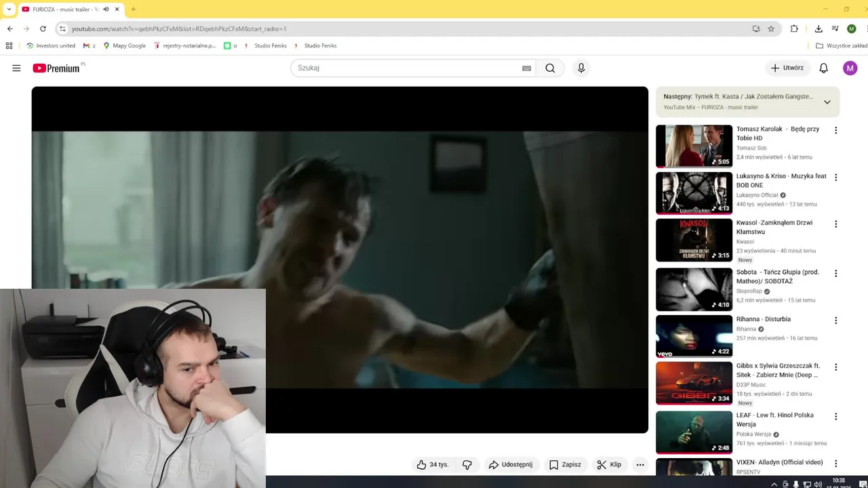Open the YouTube hamburger guide menu
The width and height of the screenshot is (868, 488).
click(16, 68)
